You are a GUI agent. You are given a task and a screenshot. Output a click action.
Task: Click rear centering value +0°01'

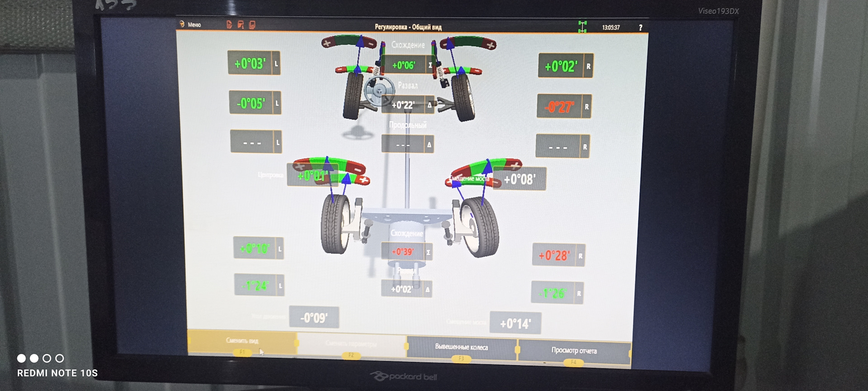coord(312,175)
